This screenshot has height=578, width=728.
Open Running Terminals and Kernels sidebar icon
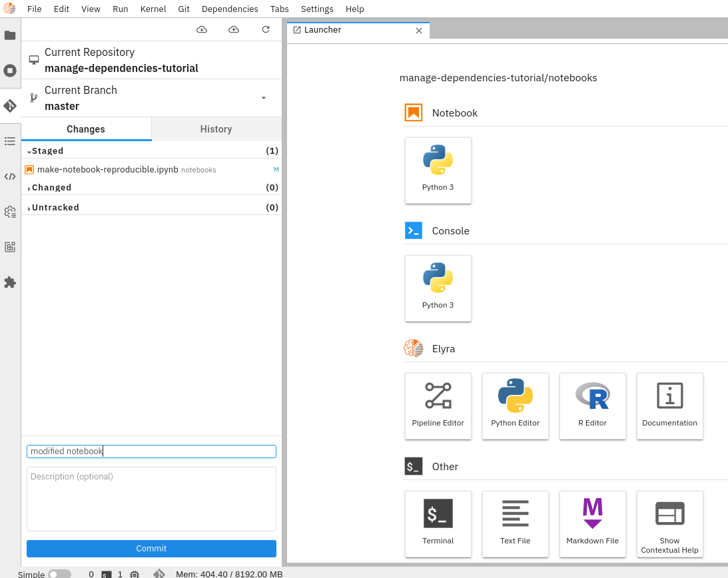pyautogui.click(x=10, y=71)
